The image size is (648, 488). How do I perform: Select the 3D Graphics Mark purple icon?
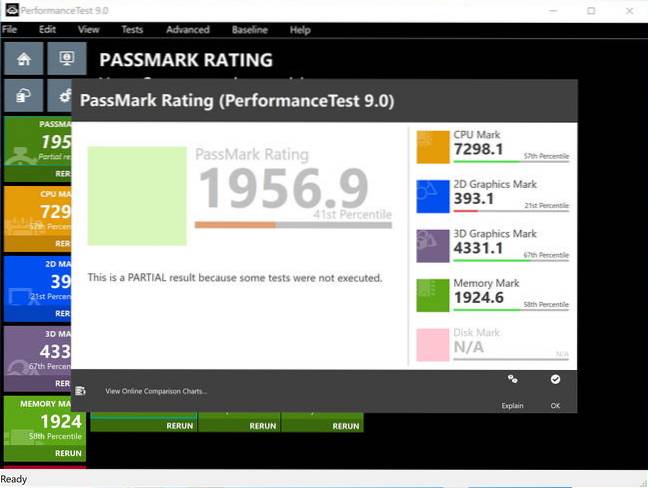432,246
